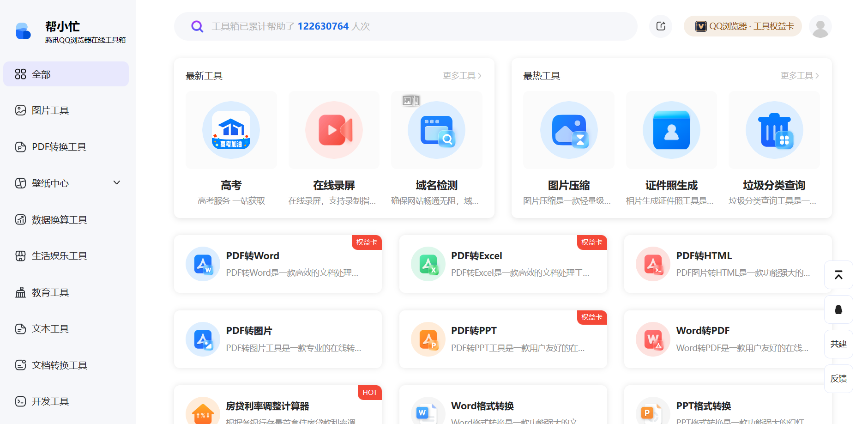The image size is (868, 424).
Task: Click the 权益卡 badge on PDF转Word
Action: coord(367,242)
